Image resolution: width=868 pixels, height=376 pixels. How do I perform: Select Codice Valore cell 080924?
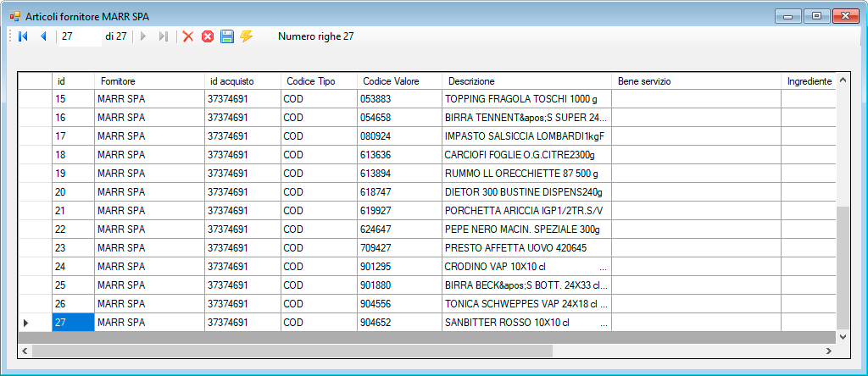tap(400, 136)
